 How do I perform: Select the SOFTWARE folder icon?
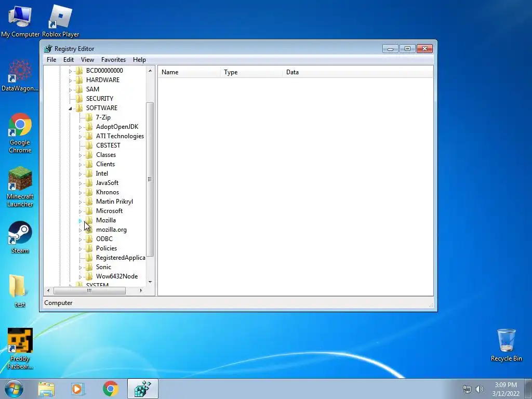(79, 108)
